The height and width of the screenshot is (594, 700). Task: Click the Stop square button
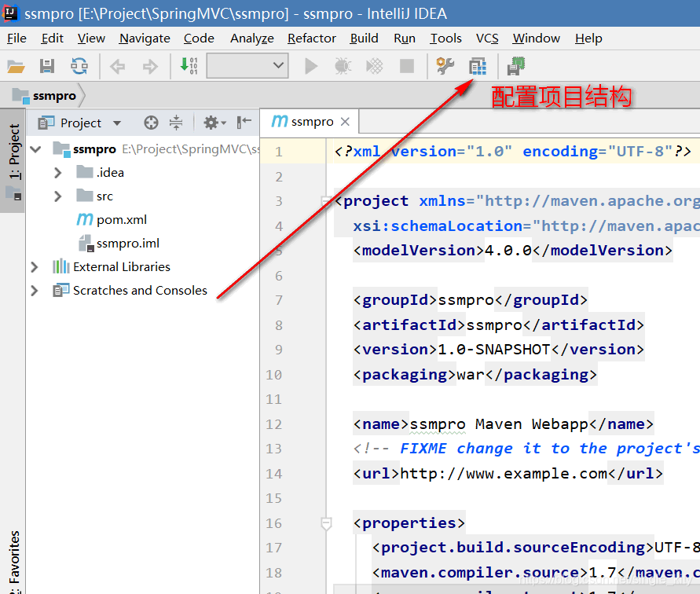(407, 66)
